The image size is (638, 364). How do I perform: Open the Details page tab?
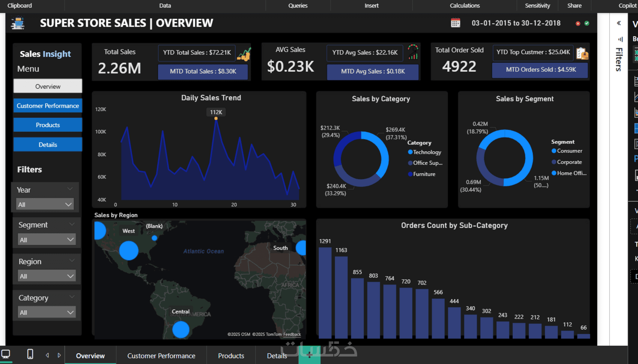click(277, 355)
